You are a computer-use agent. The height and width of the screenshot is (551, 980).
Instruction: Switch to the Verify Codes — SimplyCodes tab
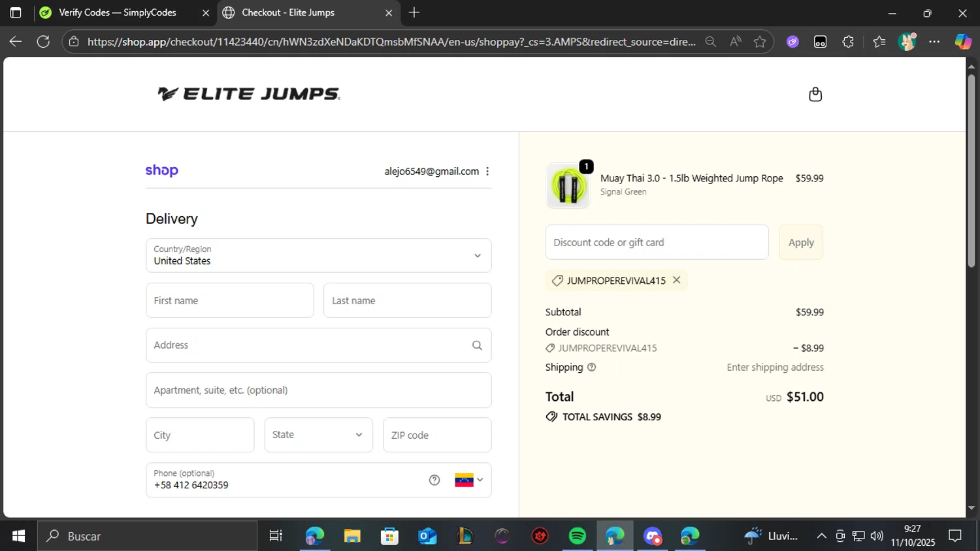118,12
